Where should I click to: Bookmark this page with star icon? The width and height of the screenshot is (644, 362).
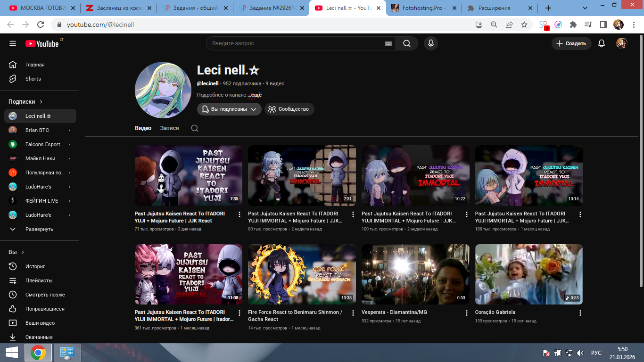(524, 25)
